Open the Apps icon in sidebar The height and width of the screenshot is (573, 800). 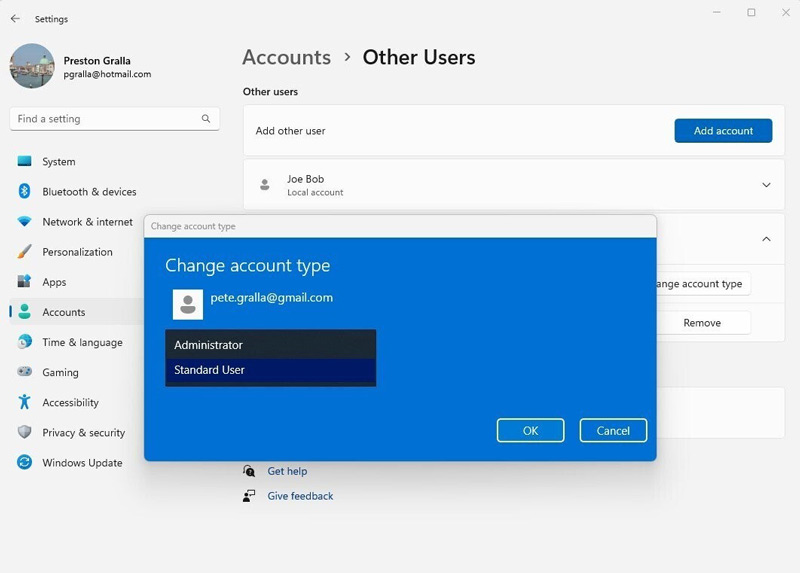24,282
